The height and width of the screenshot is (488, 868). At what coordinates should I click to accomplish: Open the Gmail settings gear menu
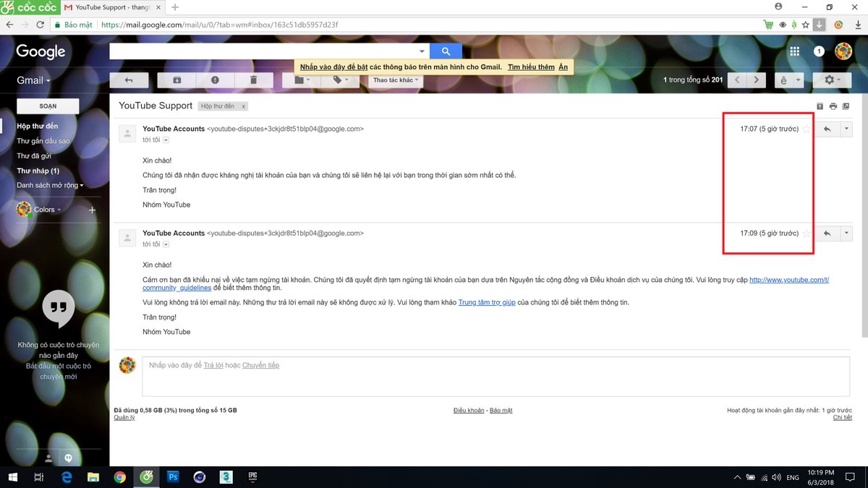tap(833, 80)
